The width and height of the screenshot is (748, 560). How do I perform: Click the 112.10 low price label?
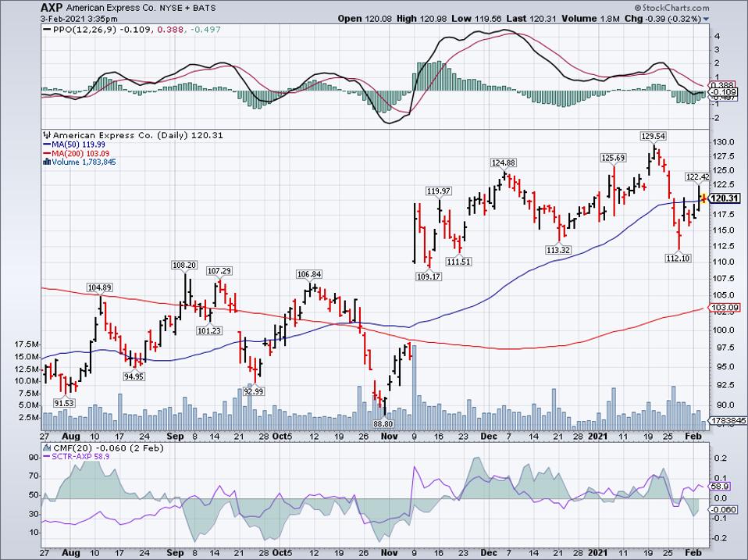pos(678,259)
